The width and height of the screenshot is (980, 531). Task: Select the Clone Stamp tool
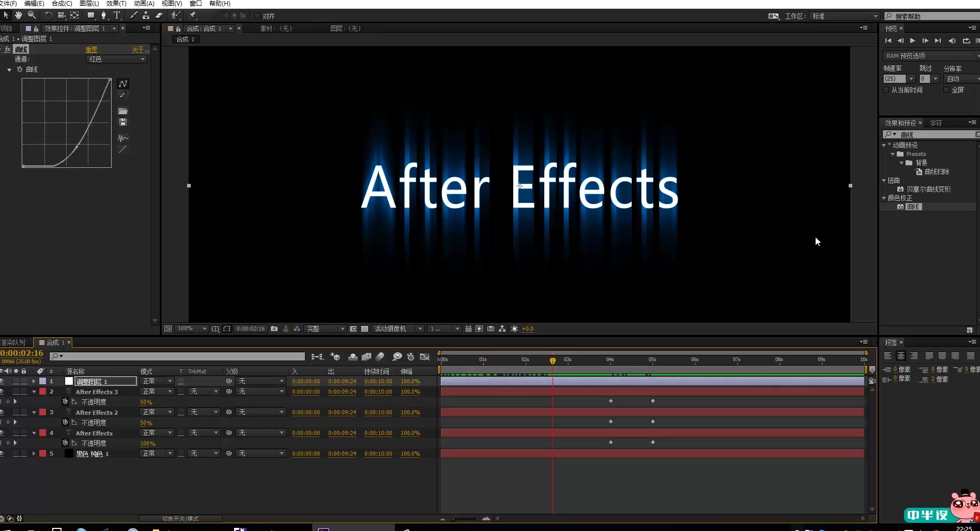(x=146, y=15)
